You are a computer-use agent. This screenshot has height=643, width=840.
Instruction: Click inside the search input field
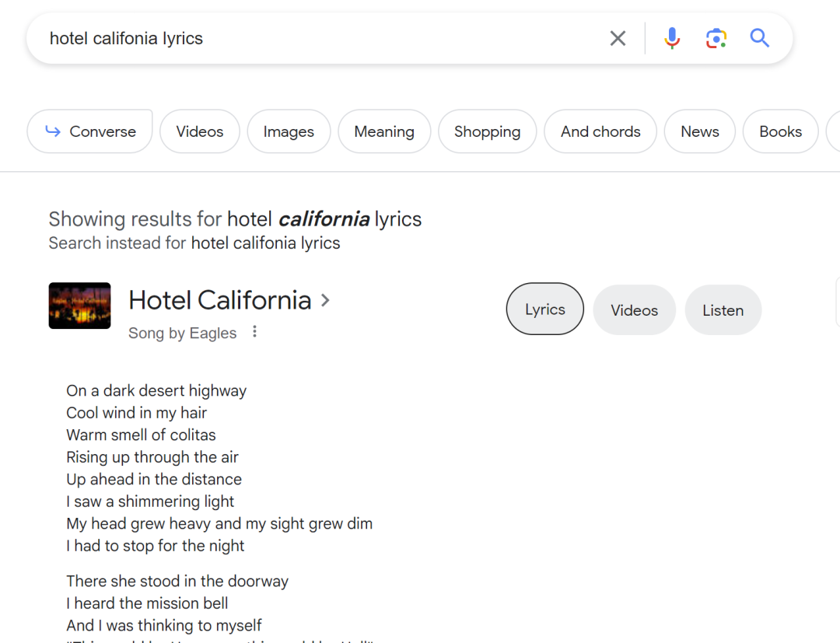click(311, 38)
